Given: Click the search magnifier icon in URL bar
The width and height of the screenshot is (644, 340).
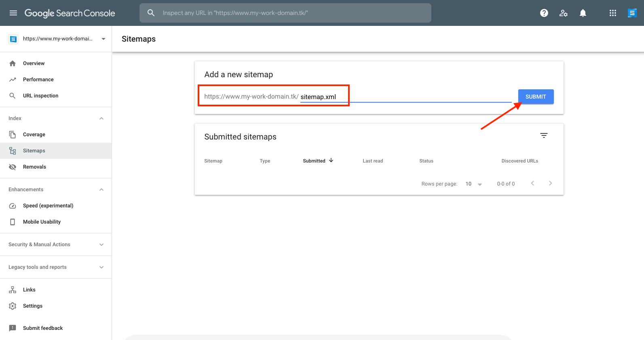Looking at the screenshot, I should pyautogui.click(x=151, y=13).
